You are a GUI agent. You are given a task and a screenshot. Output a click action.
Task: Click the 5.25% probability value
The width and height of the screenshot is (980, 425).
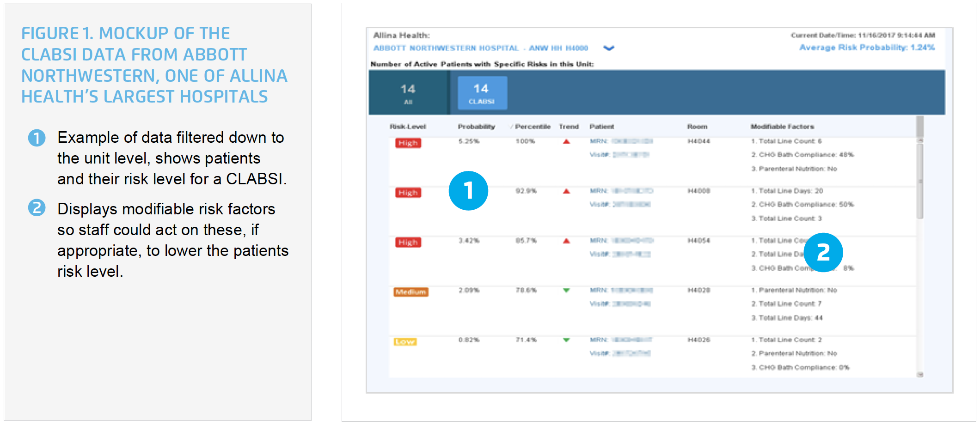(469, 141)
